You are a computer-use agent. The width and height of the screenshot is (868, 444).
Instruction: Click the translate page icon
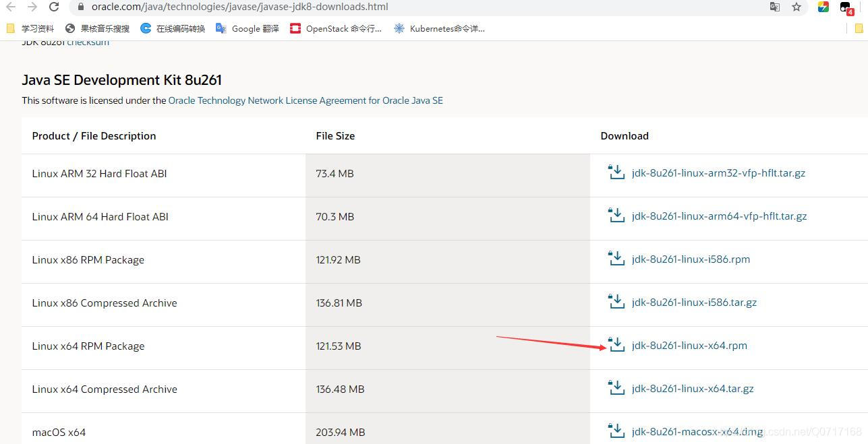(x=775, y=7)
